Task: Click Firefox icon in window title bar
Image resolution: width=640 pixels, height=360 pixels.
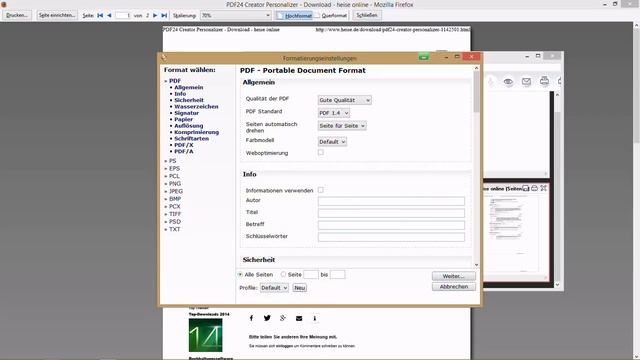Action: (4, 4)
